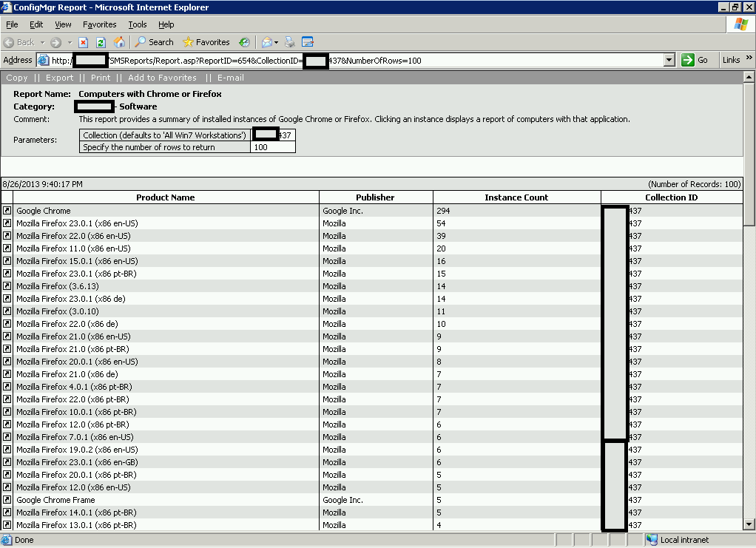Click the Google Inc. publisher for Chrome Frame
The height and width of the screenshot is (548, 756).
click(342, 500)
